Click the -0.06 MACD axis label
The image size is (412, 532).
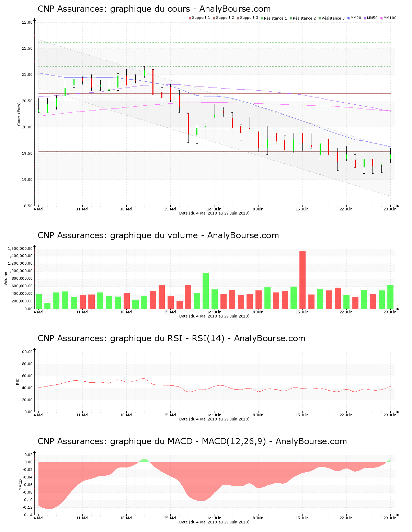(x=28, y=485)
